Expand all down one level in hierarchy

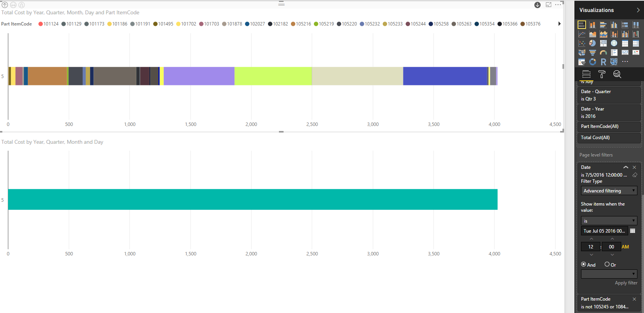click(x=22, y=5)
